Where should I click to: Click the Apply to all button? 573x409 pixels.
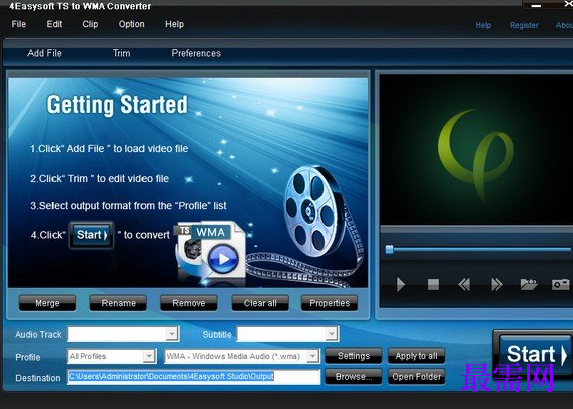pyautogui.click(x=416, y=356)
